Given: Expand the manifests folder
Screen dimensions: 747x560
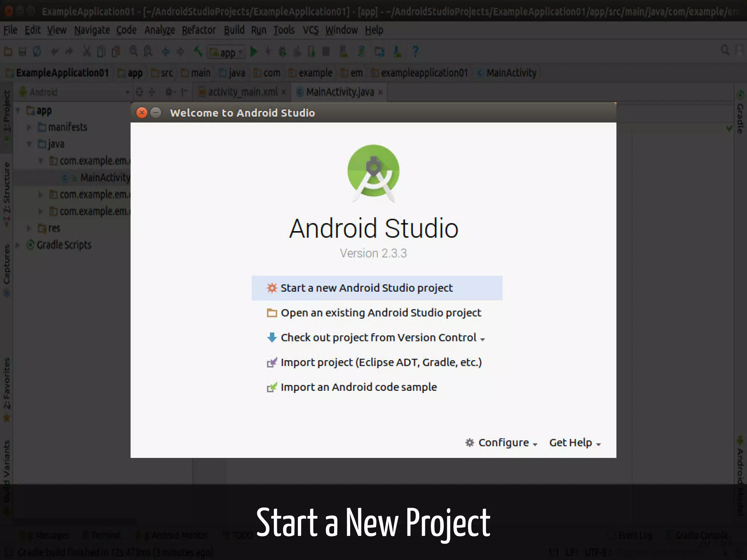Looking at the screenshot, I should click(29, 127).
